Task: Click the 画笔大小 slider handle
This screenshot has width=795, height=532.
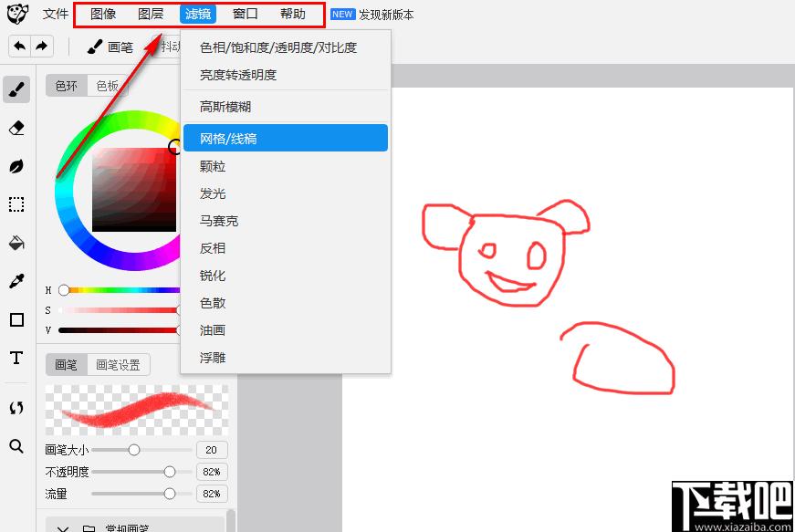Action: (134, 450)
